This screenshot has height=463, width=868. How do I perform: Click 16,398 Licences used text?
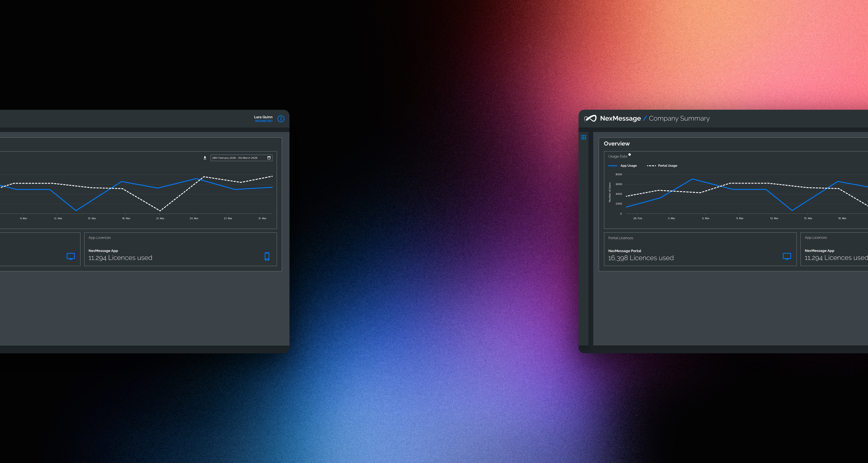(641, 258)
